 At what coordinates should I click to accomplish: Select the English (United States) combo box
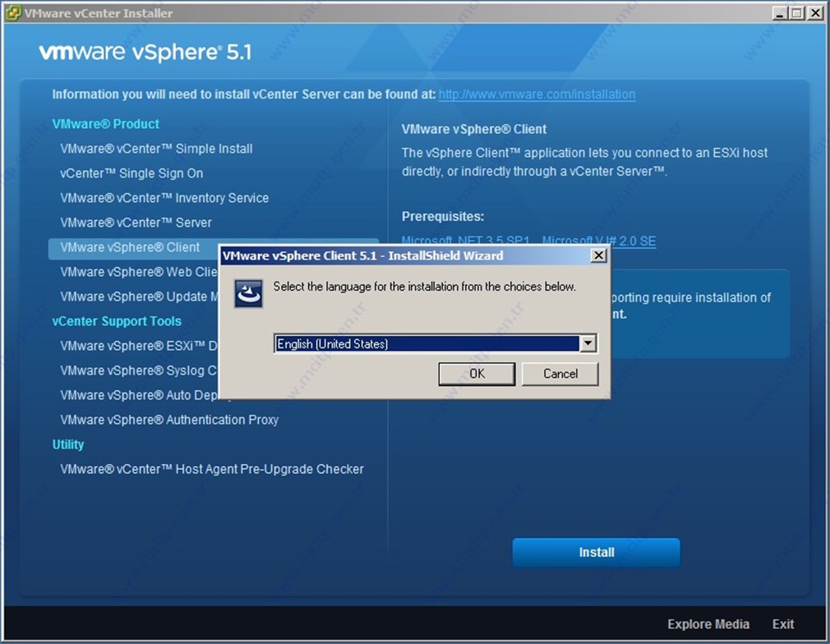pyautogui.click(x=435, y=343)
